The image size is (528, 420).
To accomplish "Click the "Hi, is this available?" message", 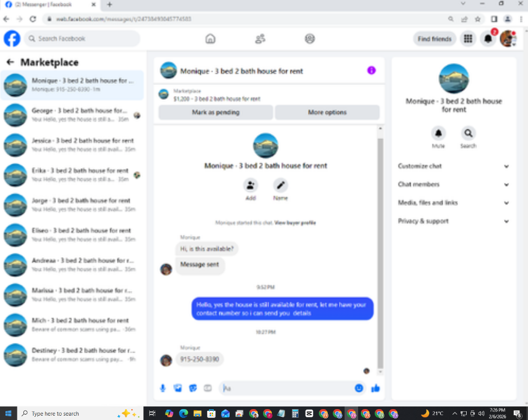I will [x=206, y=249].
